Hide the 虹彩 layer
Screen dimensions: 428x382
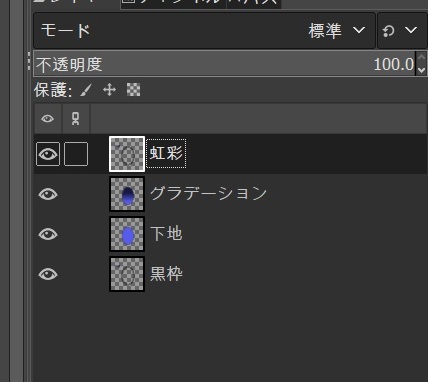click(x=48, y=154)
